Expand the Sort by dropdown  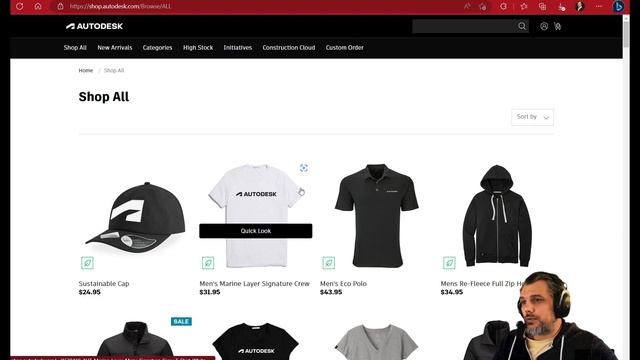[x=532, y=117]
